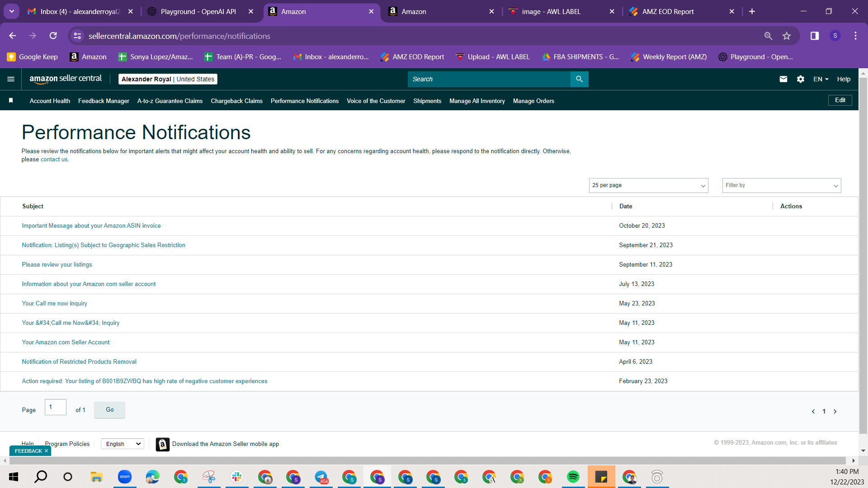868x488 pixels.
Task: Open the Seller Central hamburger menu
Action: (x=11, y=79)
